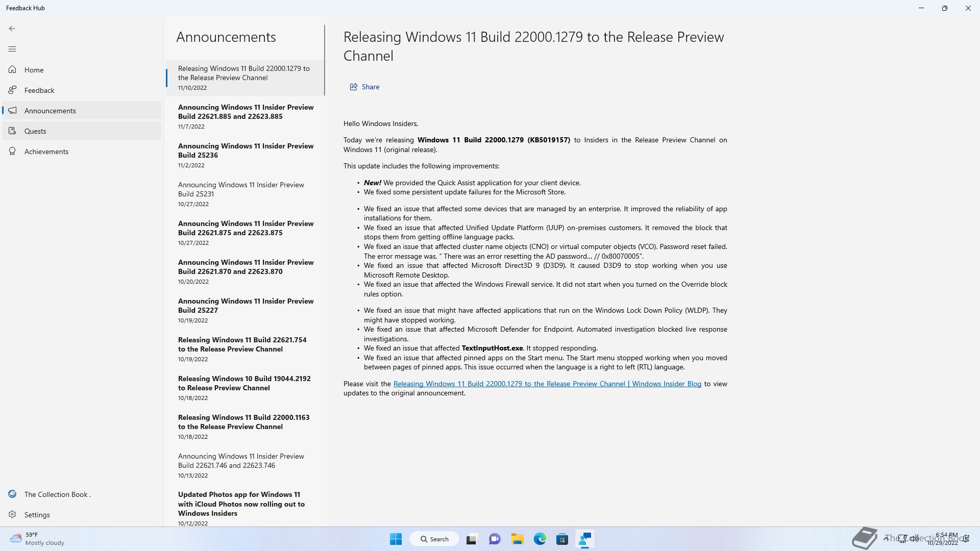Open The Collection Book account
Image resolution: width=980 pixels, height=551 pixels.
click(82, 494)
